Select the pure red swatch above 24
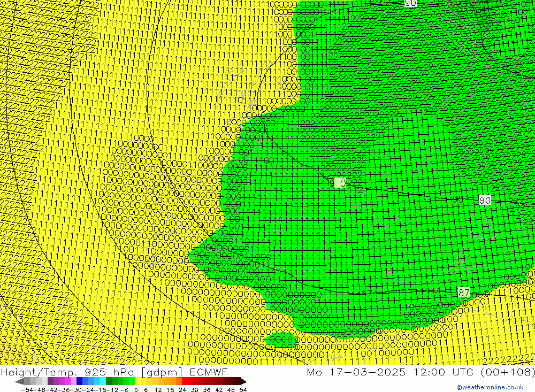 coord(185,381)
